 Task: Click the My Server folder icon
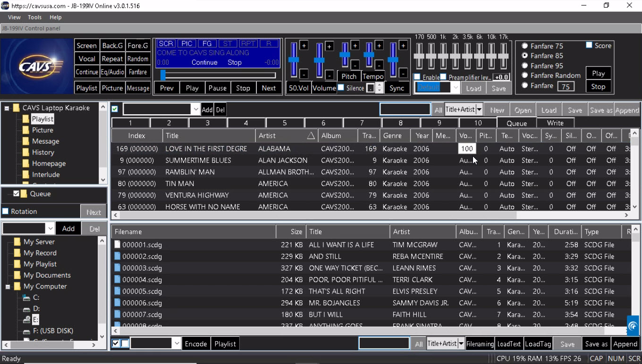click(17, 242)
